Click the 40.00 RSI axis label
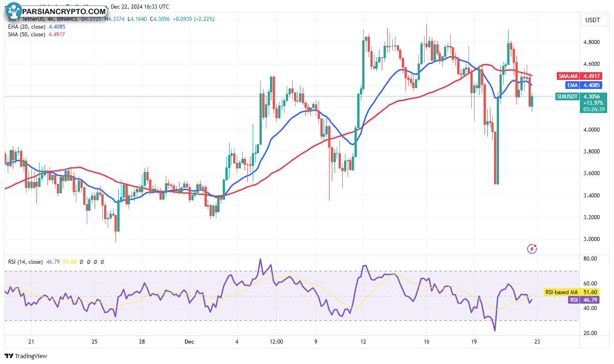614x364 pixels. 590,308
